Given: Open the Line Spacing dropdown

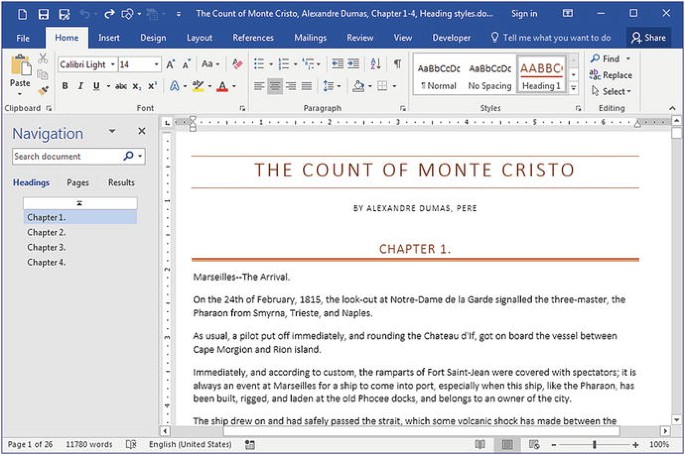Looking at the screenshot, I should 332,86.
